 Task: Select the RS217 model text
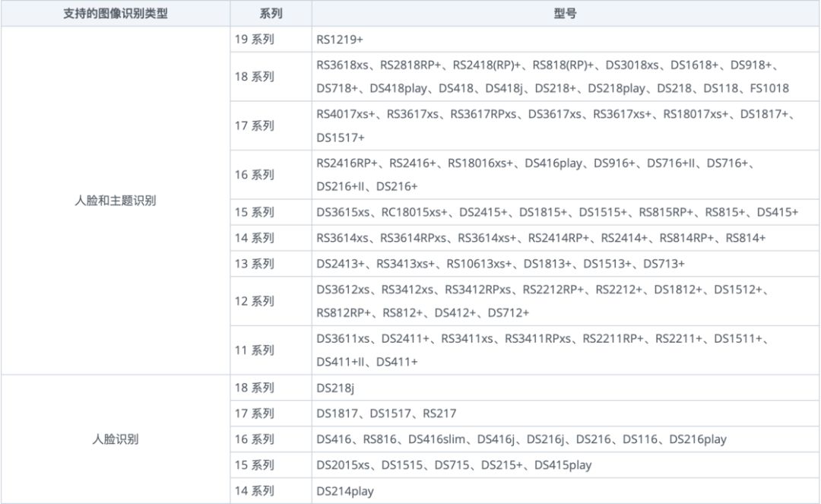tap(439, 414)
